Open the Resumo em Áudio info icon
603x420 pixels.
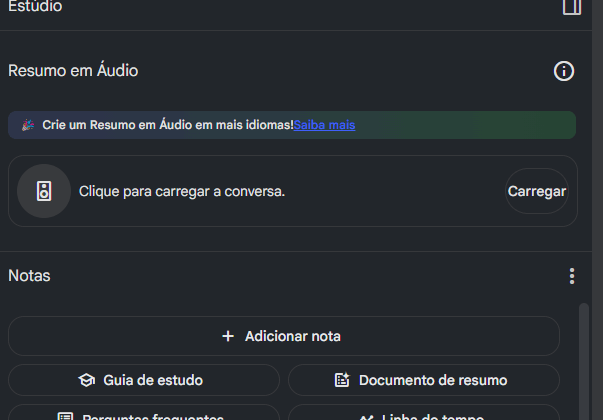coord(564,71)
